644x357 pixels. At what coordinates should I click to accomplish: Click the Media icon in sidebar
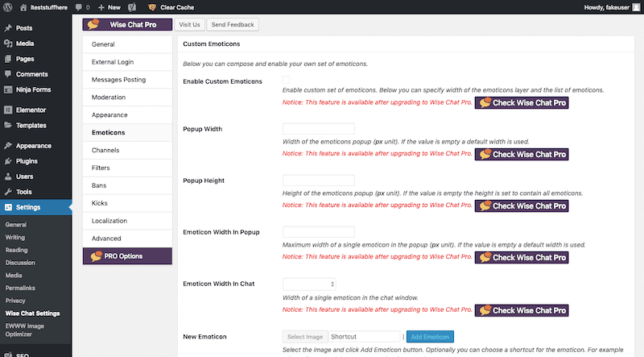(x=8, y=44)
